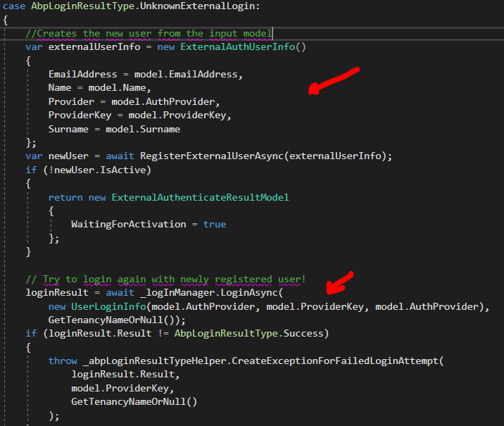Click the 'UserLoginInfo' class name
Screen dimensions: 504x426
click(x=108, y=306)
